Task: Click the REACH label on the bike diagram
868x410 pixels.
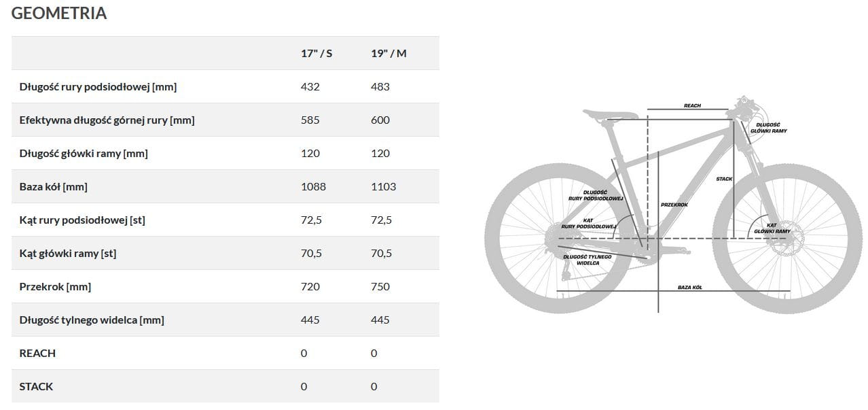Action: click(692, 106)
